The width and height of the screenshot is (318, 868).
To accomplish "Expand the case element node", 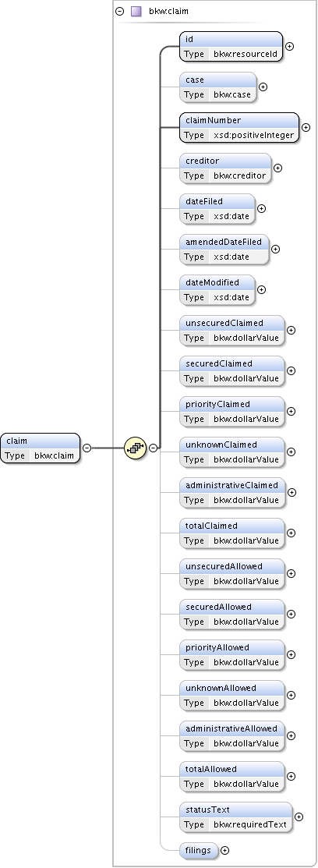I will point(263,87).
